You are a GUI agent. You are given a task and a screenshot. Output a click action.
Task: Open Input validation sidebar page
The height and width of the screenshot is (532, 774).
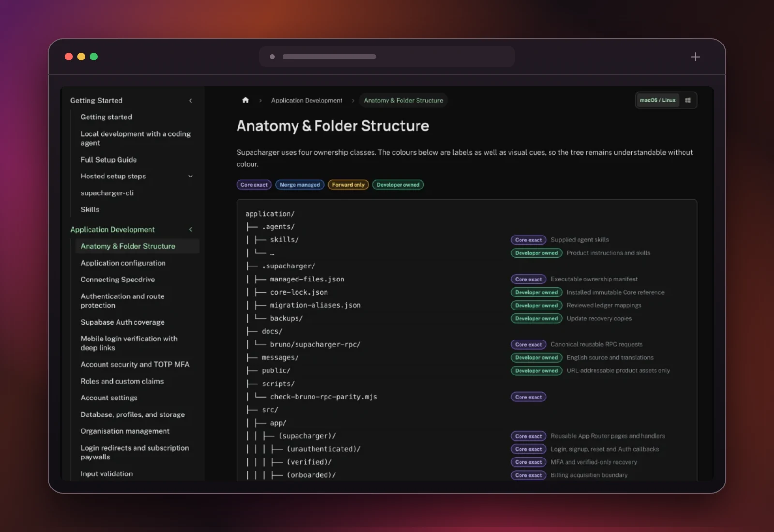(x=106, y=473)
